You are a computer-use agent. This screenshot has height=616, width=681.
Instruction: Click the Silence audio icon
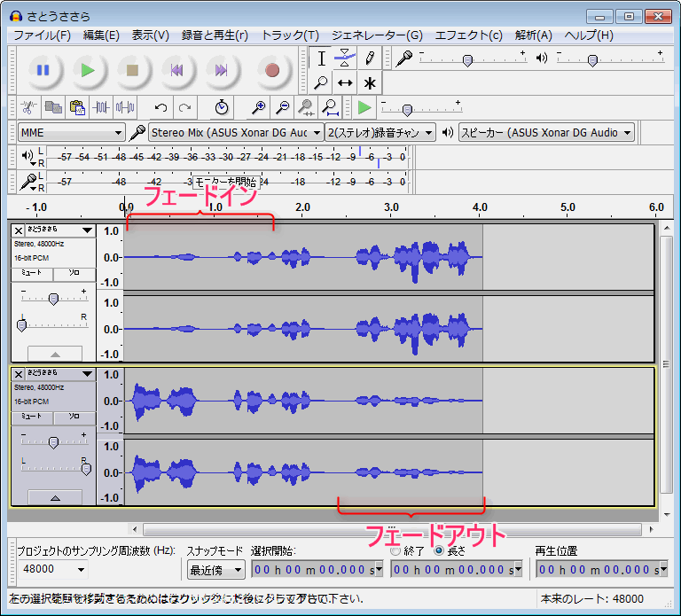click(125, 106)
